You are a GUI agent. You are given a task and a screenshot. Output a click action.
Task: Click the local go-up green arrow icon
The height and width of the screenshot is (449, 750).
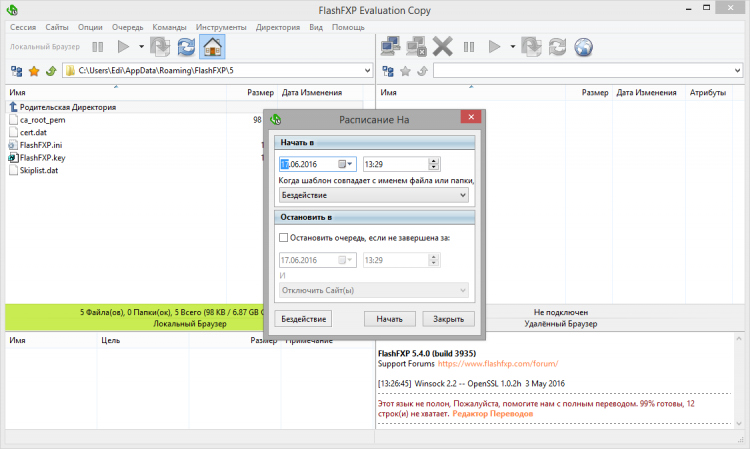[x=51, y=71]
